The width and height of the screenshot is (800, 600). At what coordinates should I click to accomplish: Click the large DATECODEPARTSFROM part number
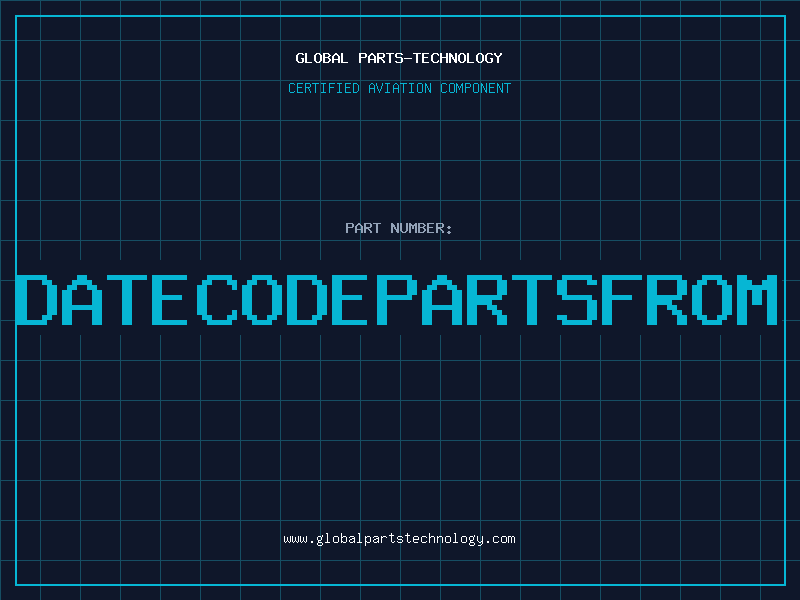click(x=397, y=299)
